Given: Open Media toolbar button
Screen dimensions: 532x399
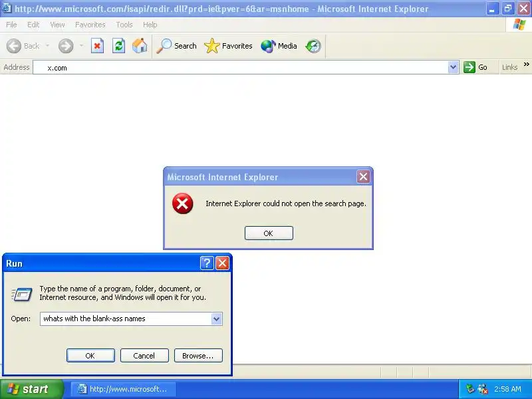Looking at the screenshot, I should tap(279, 46).
